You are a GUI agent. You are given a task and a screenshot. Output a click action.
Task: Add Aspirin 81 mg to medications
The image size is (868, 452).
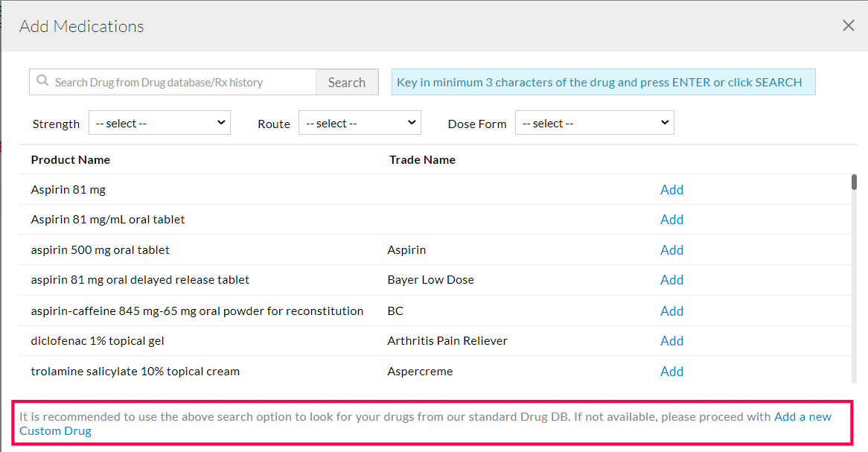point(671,189)
